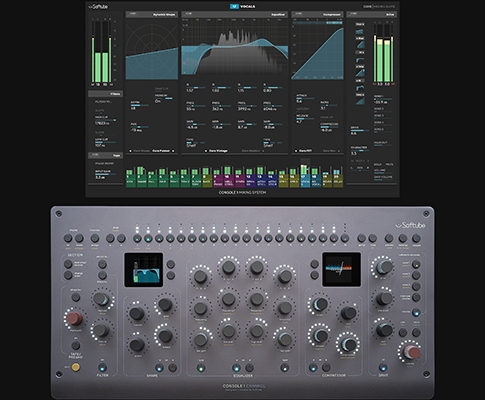Adjust the Pan -19 deg slider
The width and height of the screenshot is (485, 400).
click(140, 127)
